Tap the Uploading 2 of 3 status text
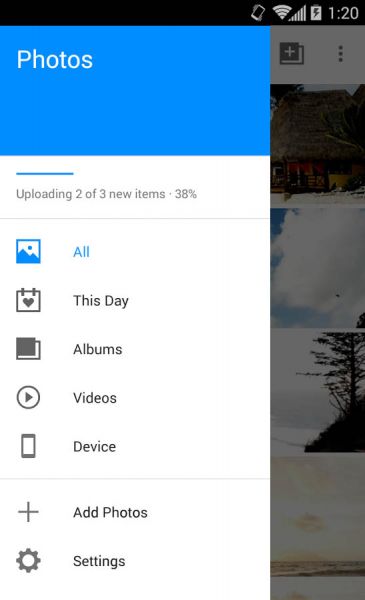365x600 pixels. (106, 194)
